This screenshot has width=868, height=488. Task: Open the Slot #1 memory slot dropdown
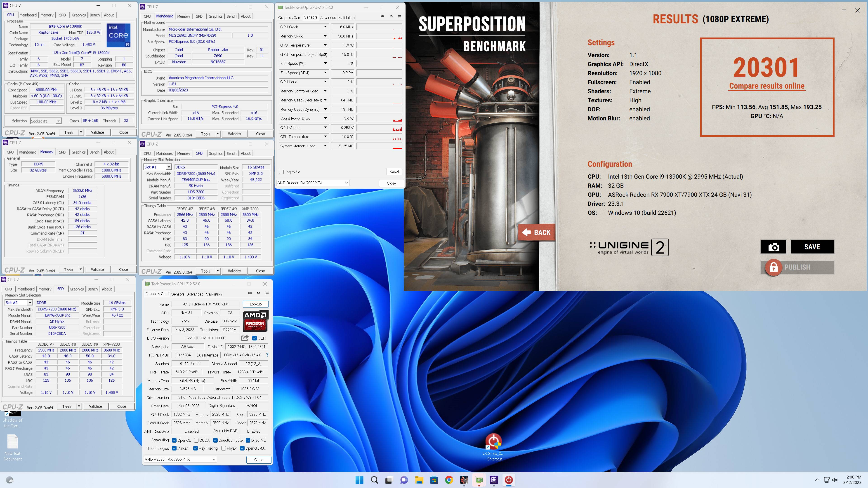tap(168, 167)
